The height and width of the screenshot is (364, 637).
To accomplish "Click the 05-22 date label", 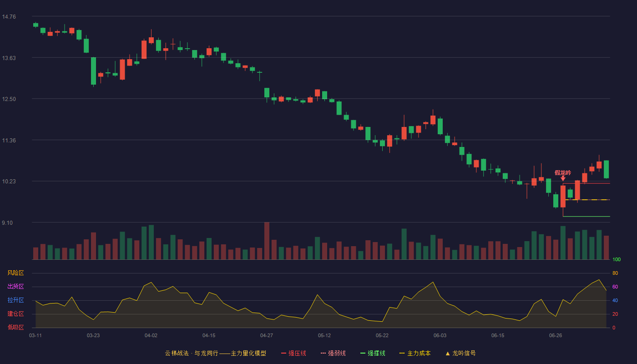I will point(382,335).
